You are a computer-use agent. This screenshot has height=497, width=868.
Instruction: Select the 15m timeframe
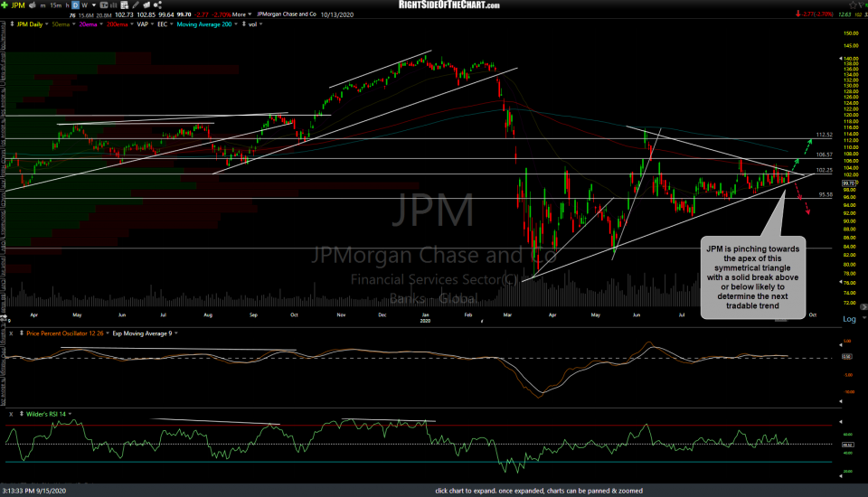(x=55, y=5)
